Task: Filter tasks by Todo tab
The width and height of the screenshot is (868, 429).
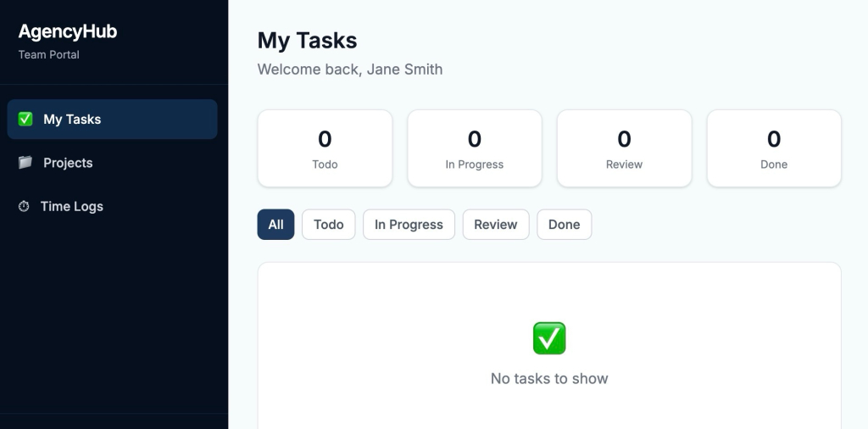Action: [329, 225]
